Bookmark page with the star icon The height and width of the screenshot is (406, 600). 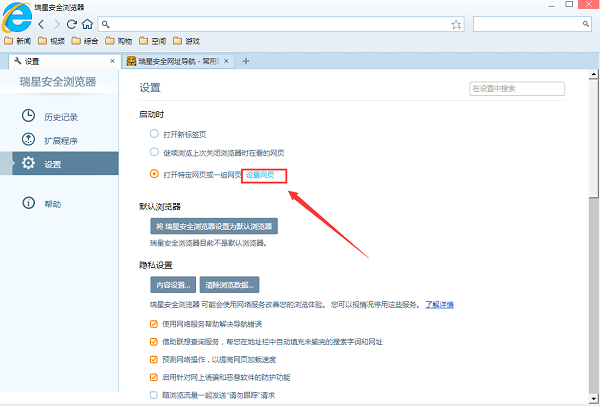click(x=456, y=24)
